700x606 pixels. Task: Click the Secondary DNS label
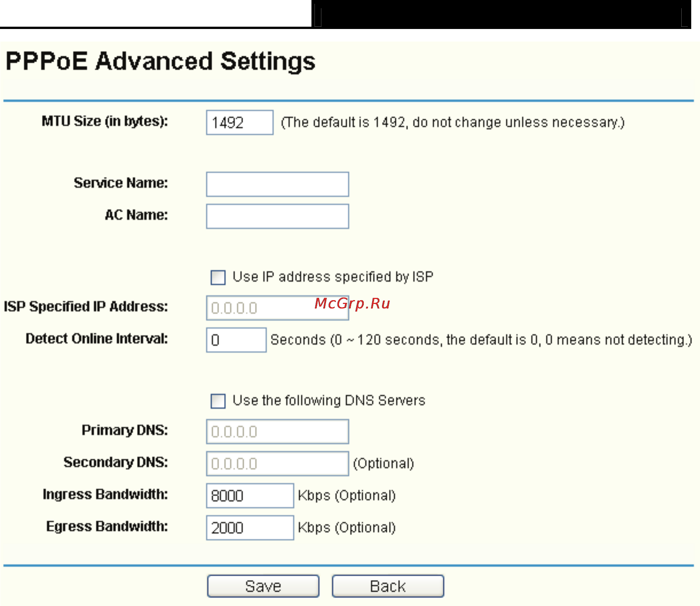tap(116, 462)
